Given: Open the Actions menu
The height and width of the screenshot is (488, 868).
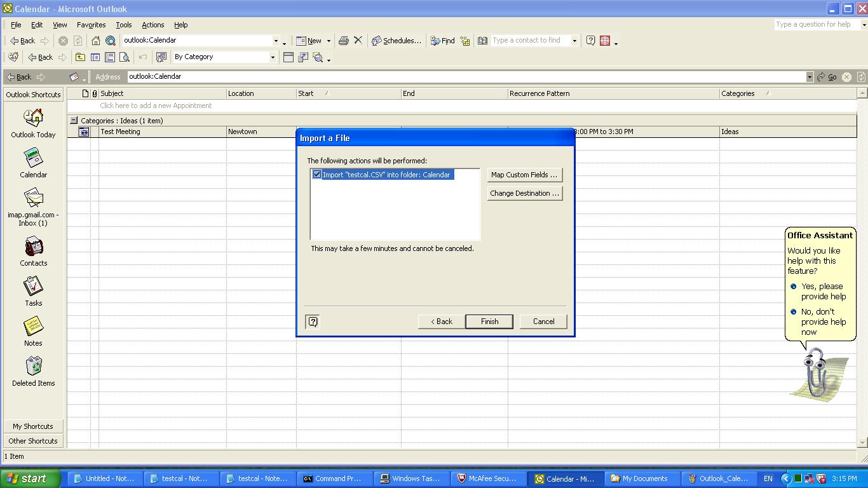Looking at the screenshot, I should (x=153, y=25).
